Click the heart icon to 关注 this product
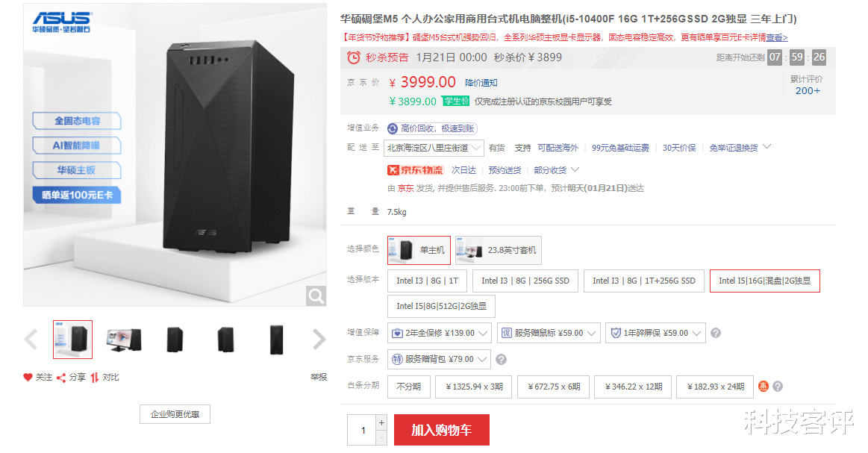The image size is (868, 453). [27, 377]
